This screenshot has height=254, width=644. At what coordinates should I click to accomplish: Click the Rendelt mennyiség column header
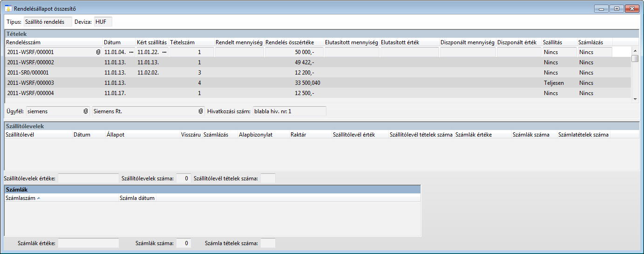[x=239, y=42]
